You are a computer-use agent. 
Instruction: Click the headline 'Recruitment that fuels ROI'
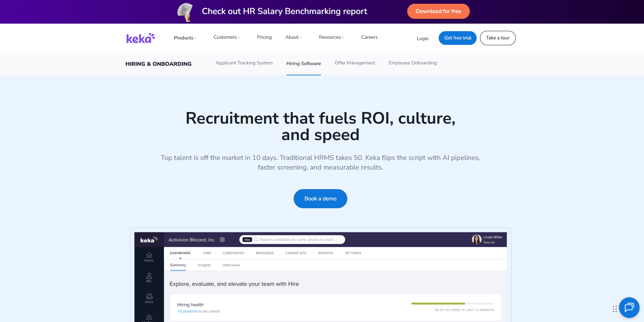click(x=320, y=126)
